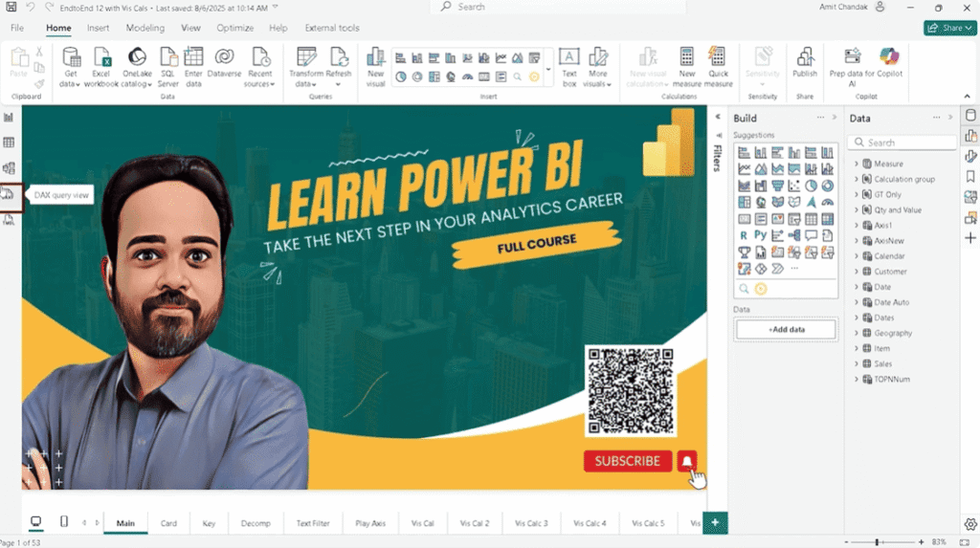Switch to Model view in left sidebar
The height and width of the screenshot is (548, 980).
pyautogui.click(x=9, y=168)
